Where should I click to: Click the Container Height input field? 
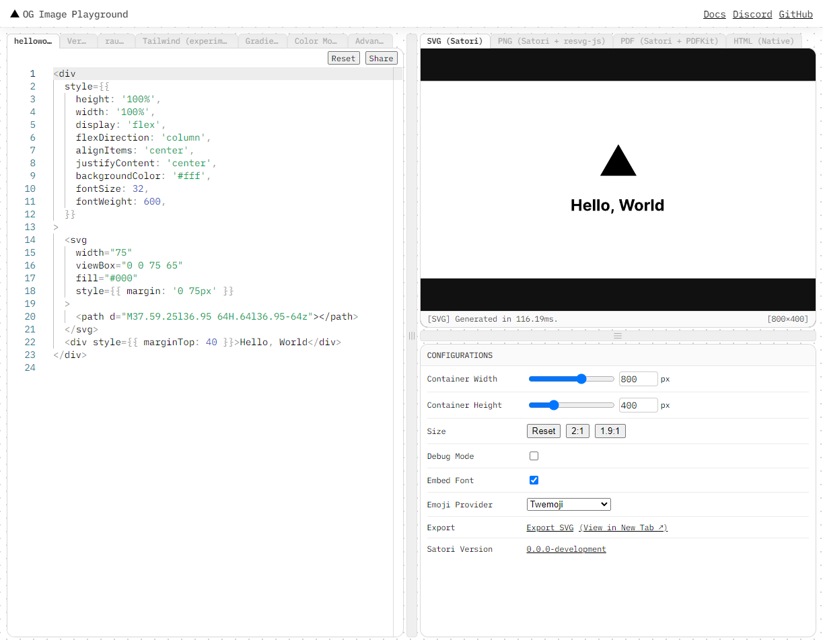637,405
